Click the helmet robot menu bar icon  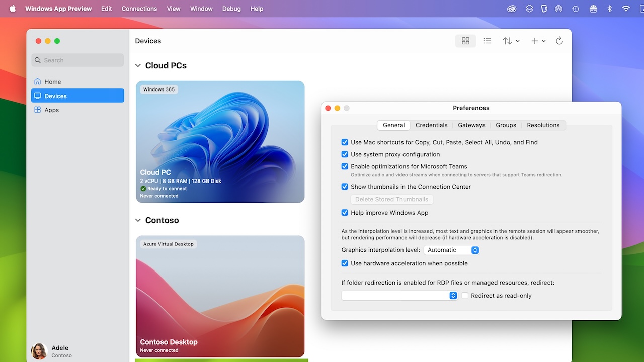point(593,9)
